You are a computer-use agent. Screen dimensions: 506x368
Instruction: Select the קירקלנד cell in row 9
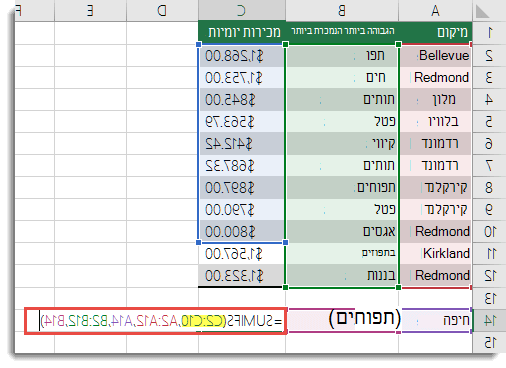[x=435, y=209]
